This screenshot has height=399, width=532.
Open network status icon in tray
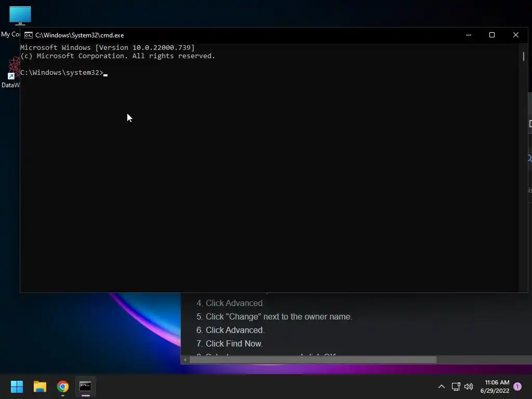click(x=456, y=387)
